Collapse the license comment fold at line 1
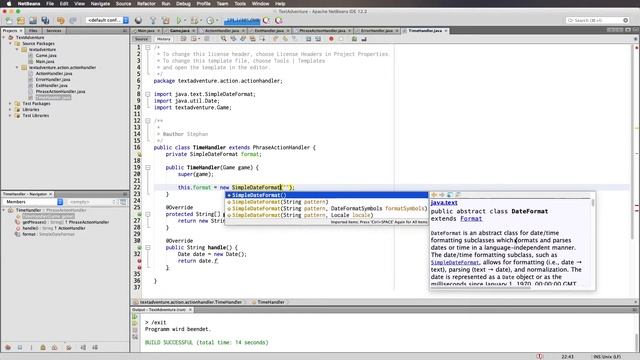Image resolution: width=640 pixels, height=360 pixels. 148,47
